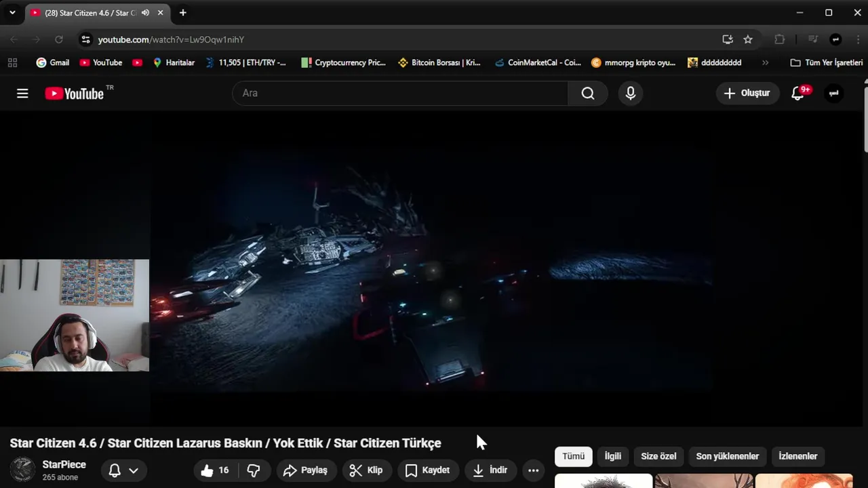The width and height of the screenshot is (868, 488).
Task: Click the Oluştur create button
Action: pyautogui.click(x=747, y=94)
